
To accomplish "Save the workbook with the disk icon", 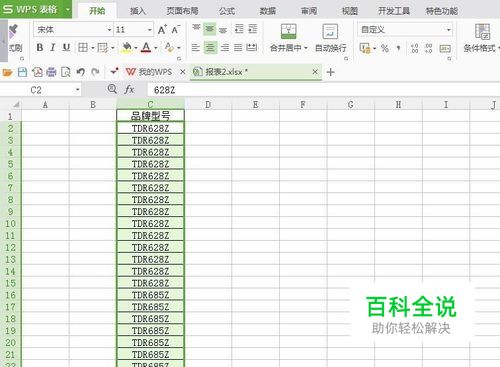I will click(22, 72).
